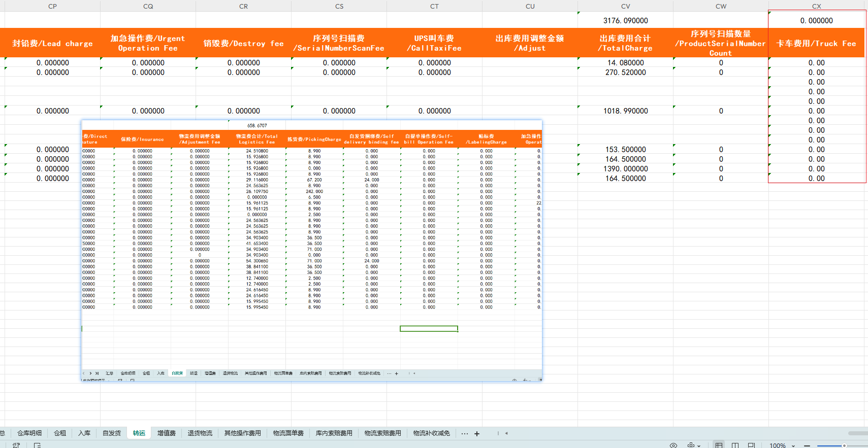Open the 退货物流 sheet tab

point(200,433)
